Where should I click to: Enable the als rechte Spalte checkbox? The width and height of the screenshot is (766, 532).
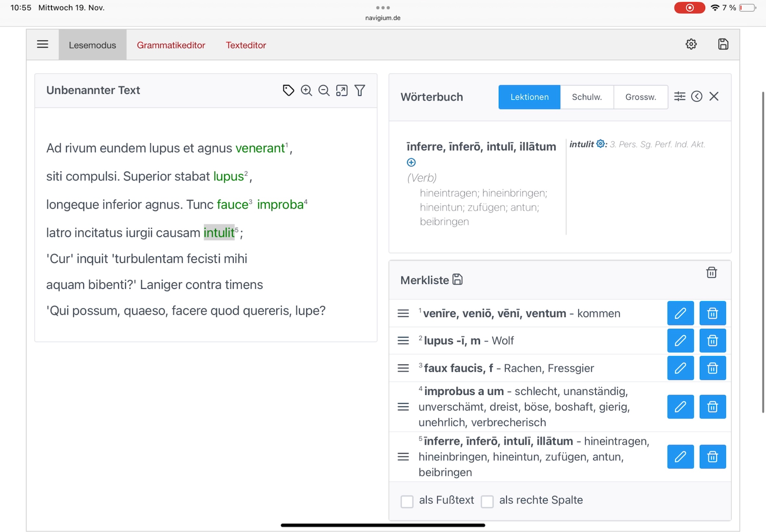tap(487, 501)
